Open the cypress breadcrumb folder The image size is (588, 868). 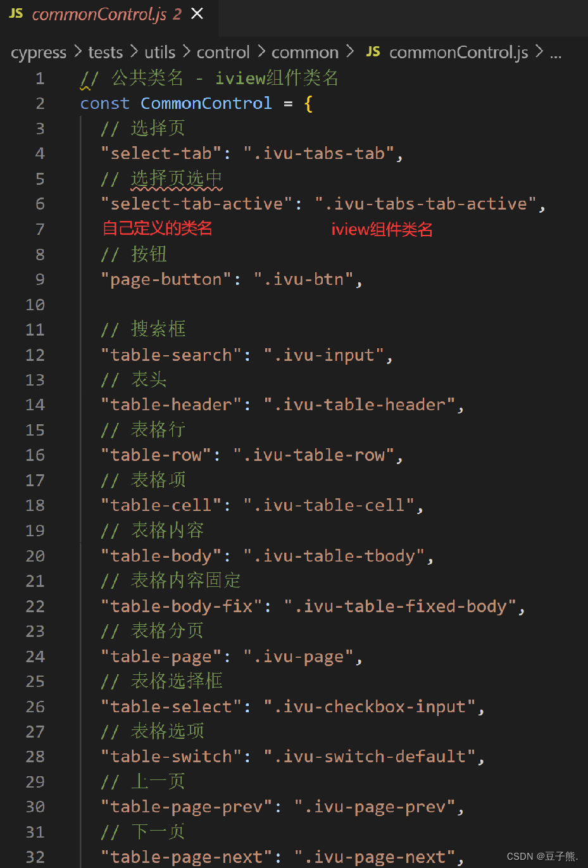pyautogui.click(x=39, y=53)
